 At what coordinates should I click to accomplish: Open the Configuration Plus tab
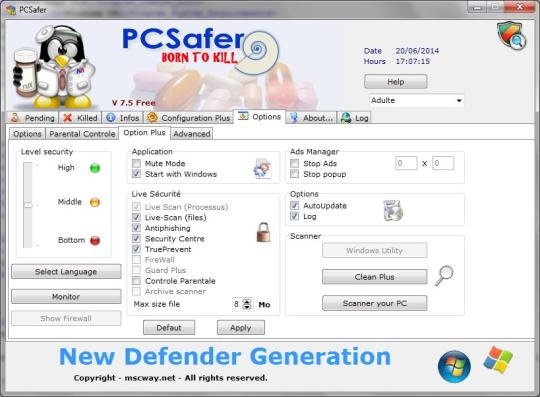point(188,118)
